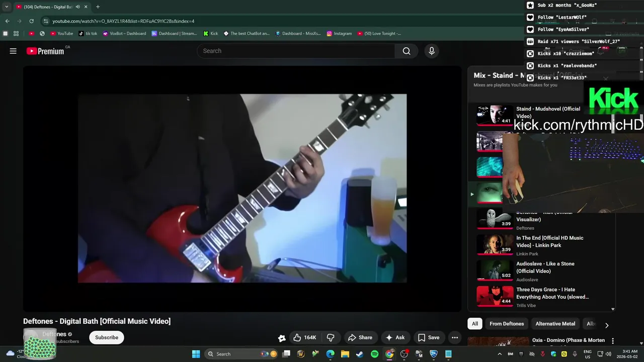Select the All filter chip
This screenshot has width=644, height=362.
(x=474, y=324)
